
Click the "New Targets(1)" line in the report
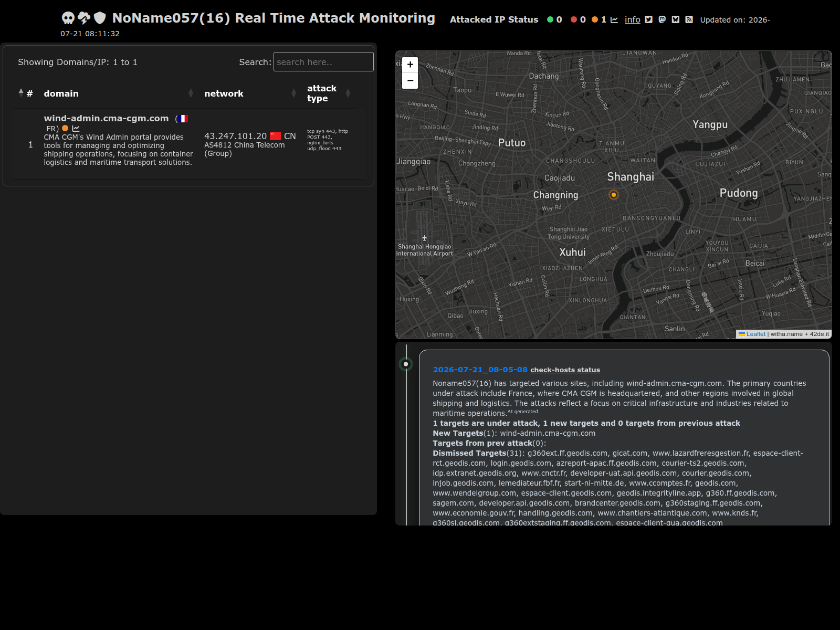(514, 433)
